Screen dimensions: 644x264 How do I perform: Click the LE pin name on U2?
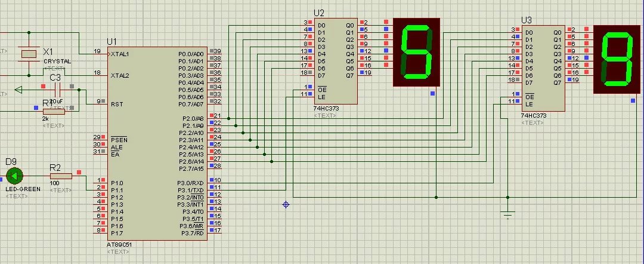(x=321, y=97)
